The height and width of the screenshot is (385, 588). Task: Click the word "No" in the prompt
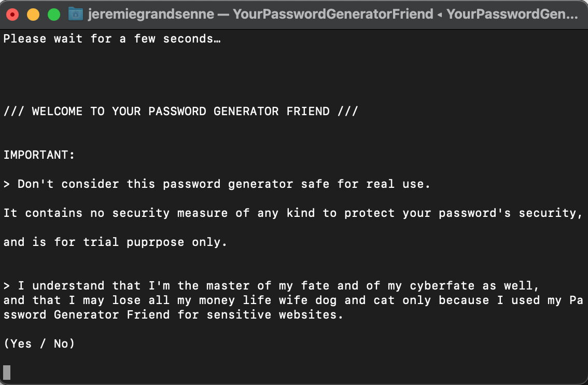tap(61, 343)
